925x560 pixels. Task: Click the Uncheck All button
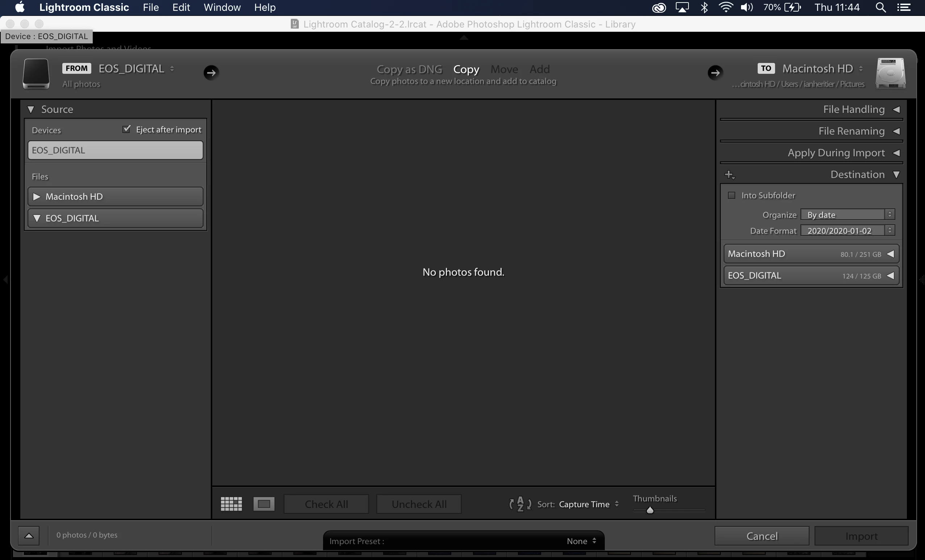pyautogui.click(x=419, y=504)
